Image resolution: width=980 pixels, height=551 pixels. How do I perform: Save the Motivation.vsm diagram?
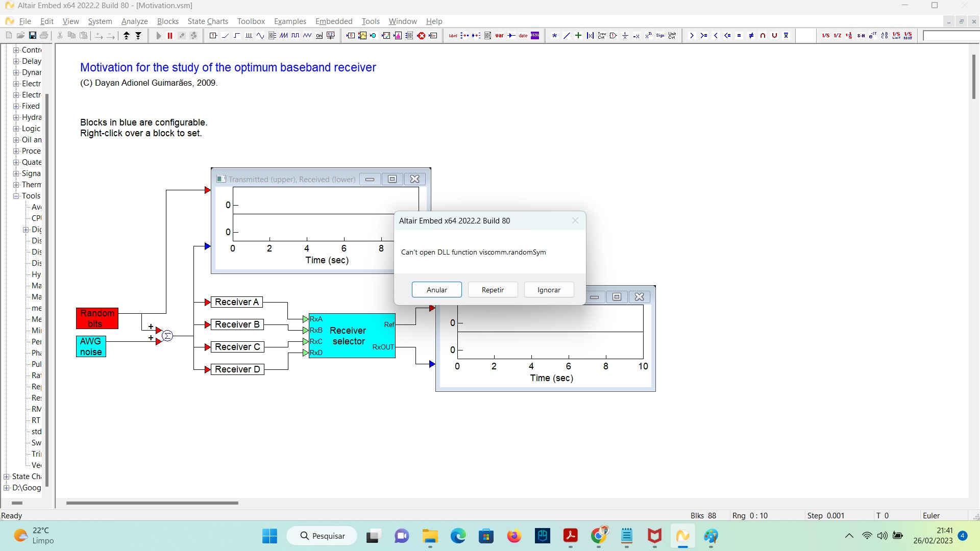click(x=33, y=35)
